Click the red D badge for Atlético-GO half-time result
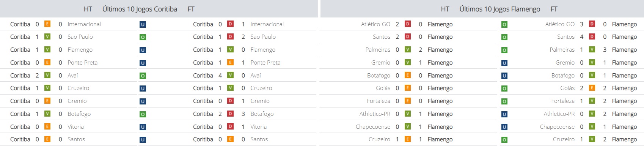Viewport: 644px width, 147px height. coord(408,24)
